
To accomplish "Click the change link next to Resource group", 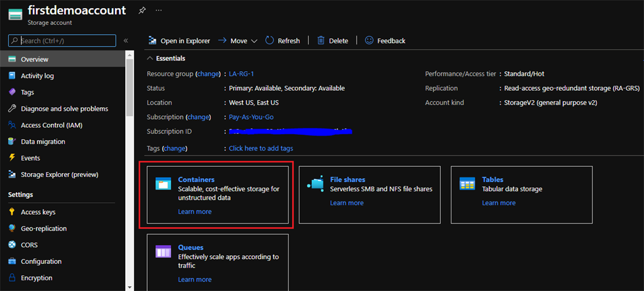I will click(x=209, y=74).
